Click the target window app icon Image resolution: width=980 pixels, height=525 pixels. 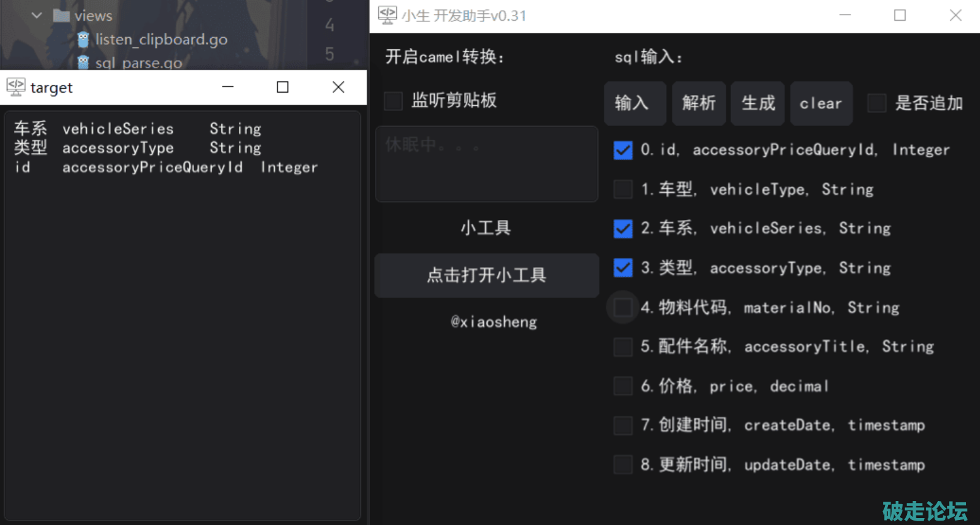16,87
